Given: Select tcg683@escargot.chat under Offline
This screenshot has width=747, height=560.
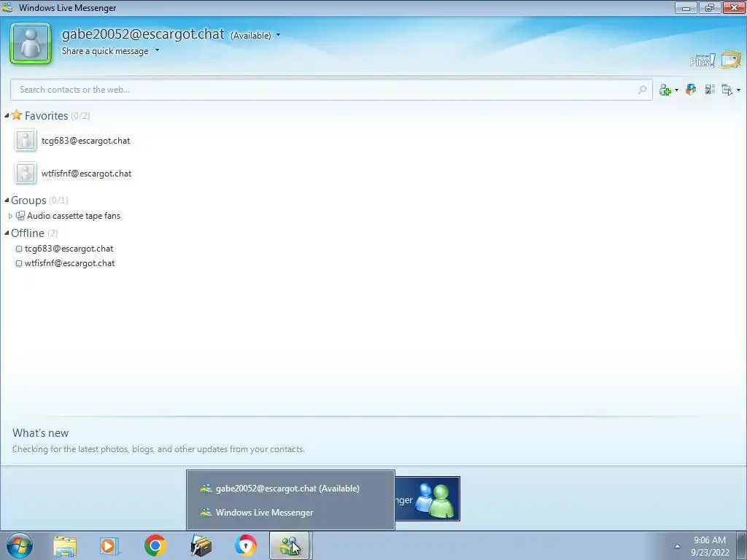Looking at the screenshot, I should (x=69, y=249).
